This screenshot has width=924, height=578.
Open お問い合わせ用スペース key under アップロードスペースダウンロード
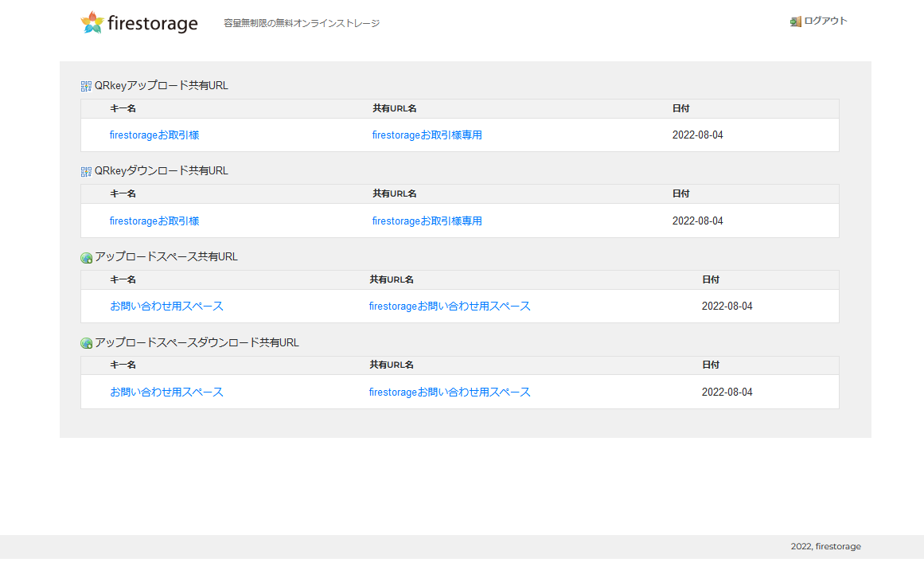tap(167, 392)
